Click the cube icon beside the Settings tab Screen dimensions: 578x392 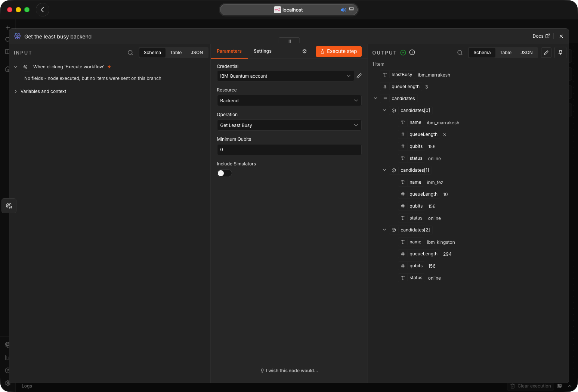[x=305, y=51]
